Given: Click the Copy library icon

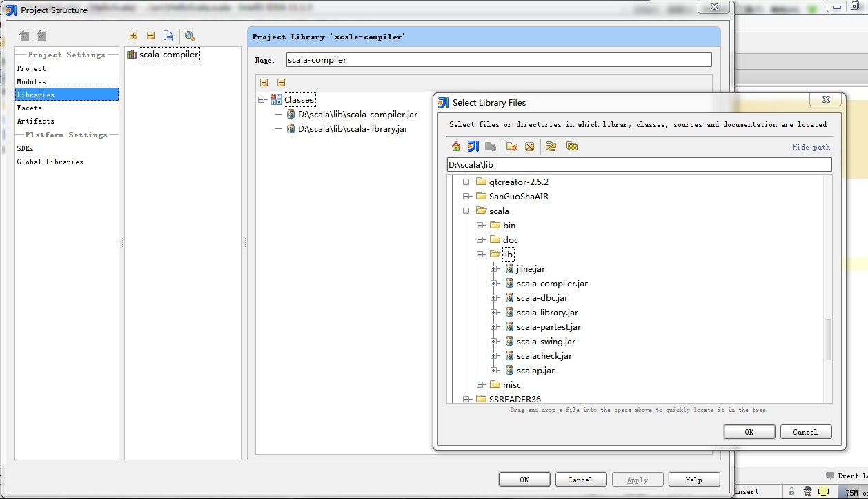Looking at the screenshot, I should pos(168,36).
